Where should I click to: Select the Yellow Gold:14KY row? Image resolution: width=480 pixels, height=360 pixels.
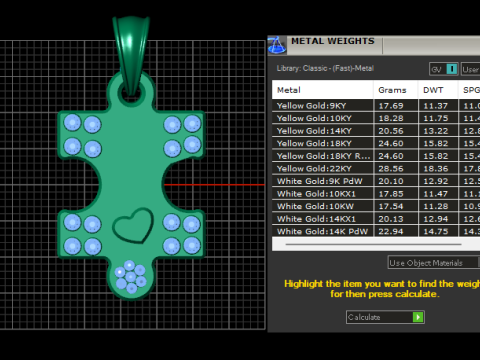pos(376,131)
